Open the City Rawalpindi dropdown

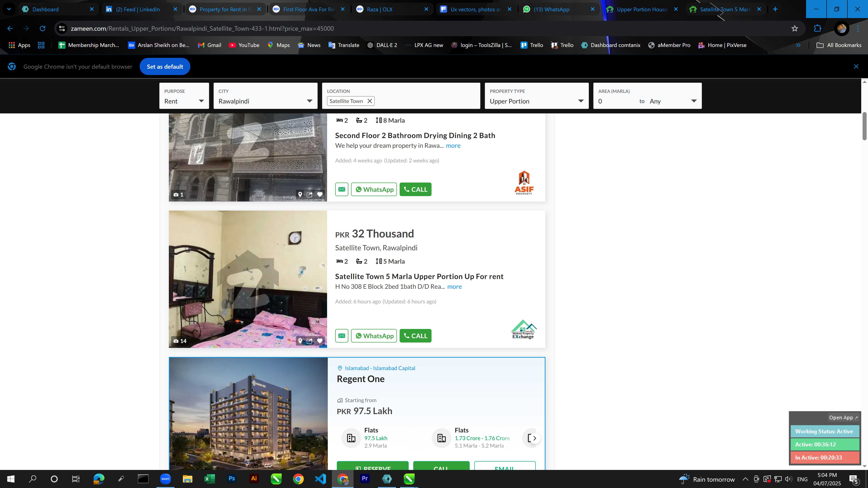coord(266,96)
